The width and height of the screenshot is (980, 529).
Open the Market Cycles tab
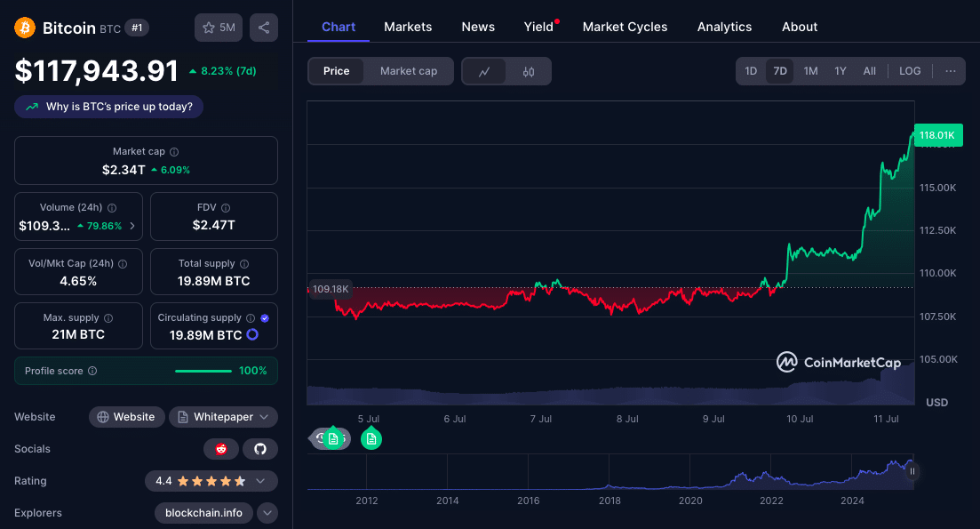625,27
